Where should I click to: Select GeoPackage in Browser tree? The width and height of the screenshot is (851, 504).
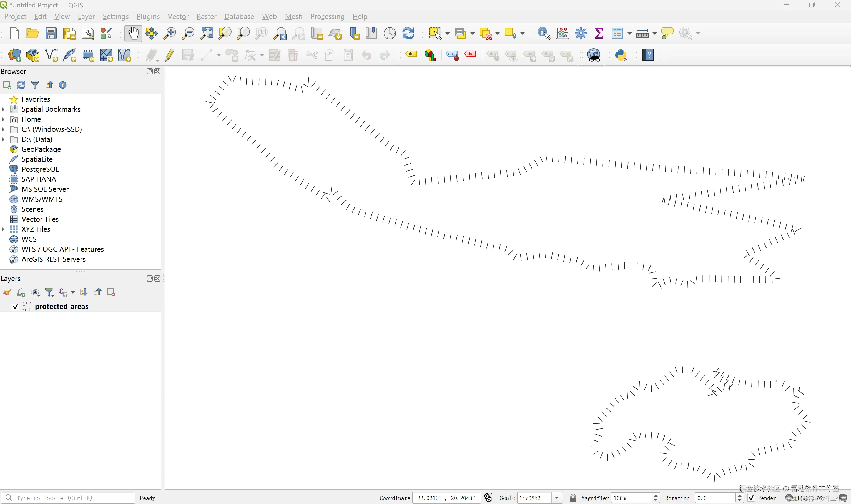pos(41,149)
